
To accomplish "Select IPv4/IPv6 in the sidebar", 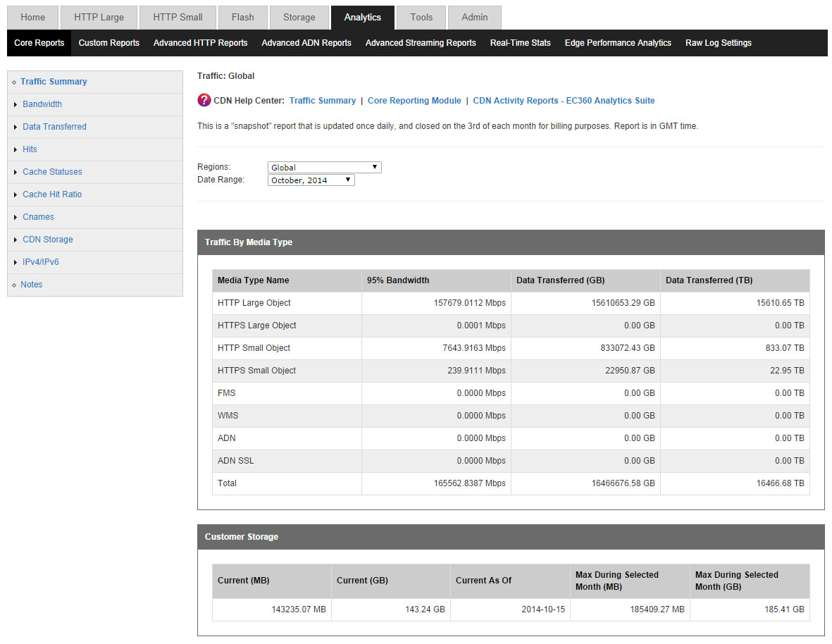I will click(41, 262).
